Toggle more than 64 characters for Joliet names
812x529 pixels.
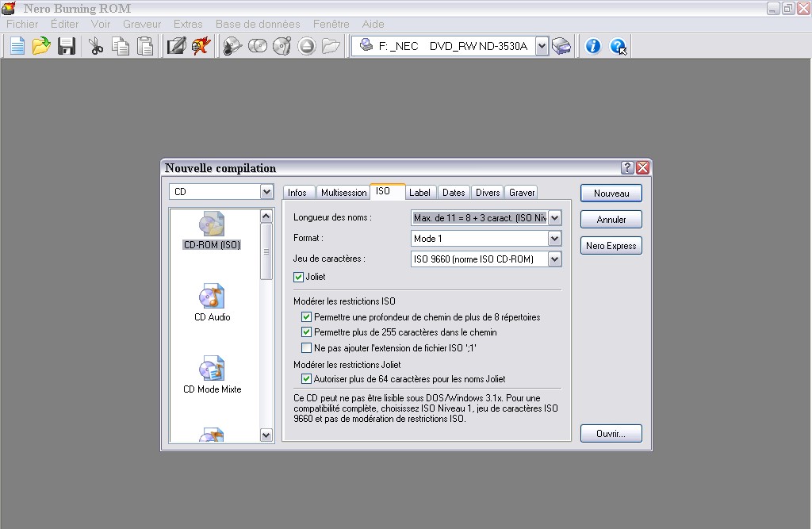[307, 379]
